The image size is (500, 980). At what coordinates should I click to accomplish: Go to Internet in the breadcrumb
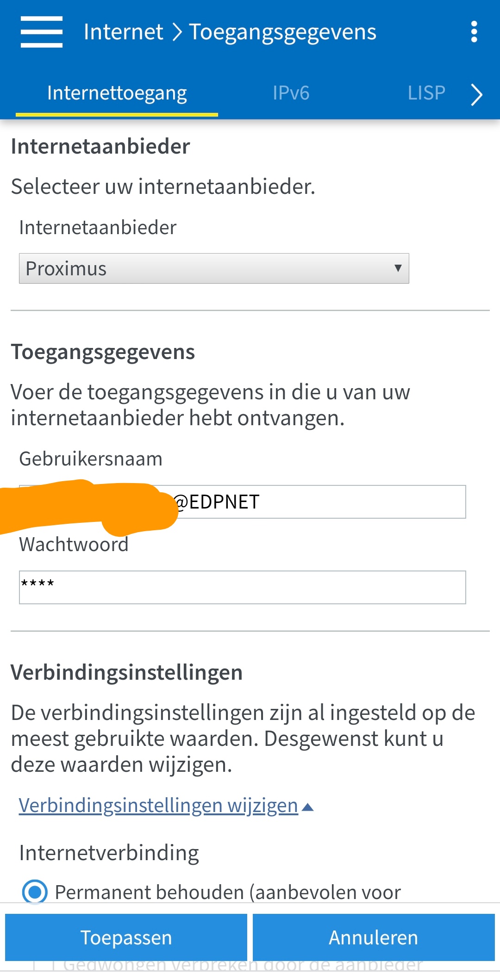pyautogui.click(x=123, y=32)
